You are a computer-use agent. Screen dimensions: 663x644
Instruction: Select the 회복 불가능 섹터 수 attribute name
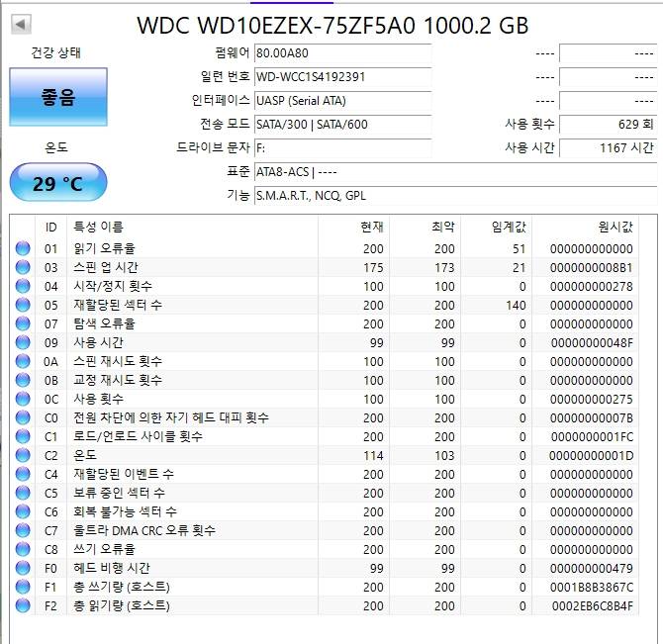point(125,511)
